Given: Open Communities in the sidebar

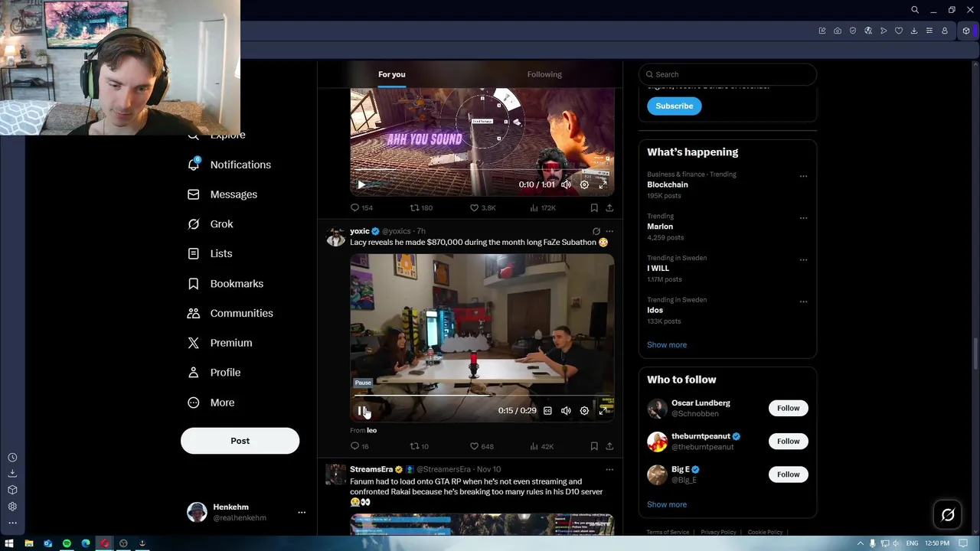Looking at the screenshot, I should point(230,313).
